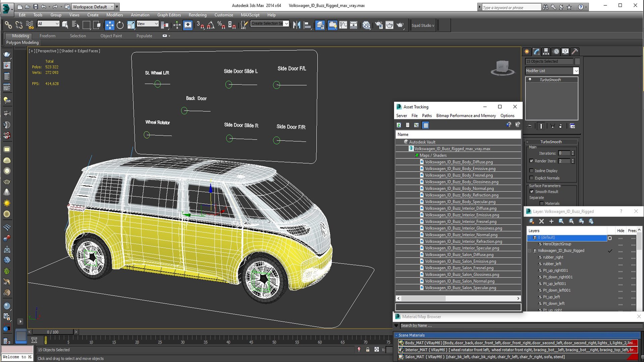The height and width of the screenshot is (362, 644).
Task: Click Pin Stack icon below modifier stack
Action: [x=530, y=126]
